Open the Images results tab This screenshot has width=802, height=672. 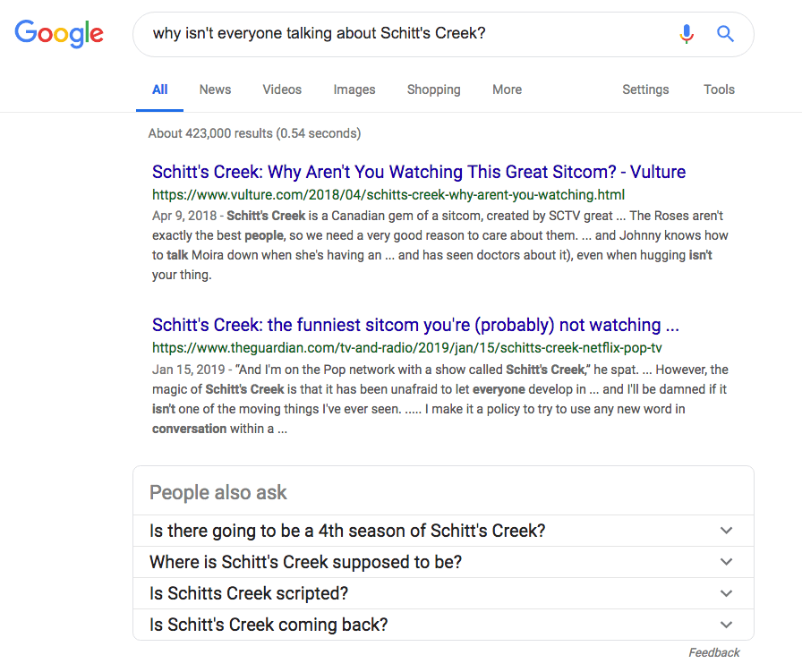coord(354,89)
